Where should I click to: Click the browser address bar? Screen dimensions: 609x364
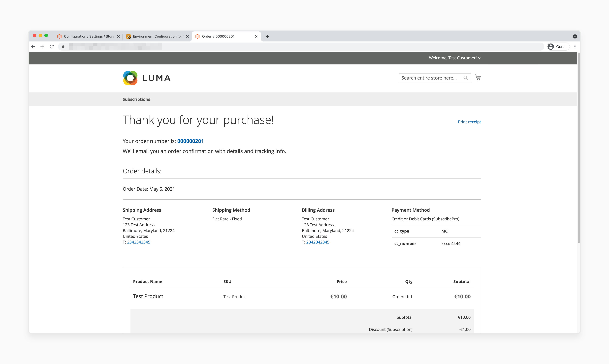301,47
